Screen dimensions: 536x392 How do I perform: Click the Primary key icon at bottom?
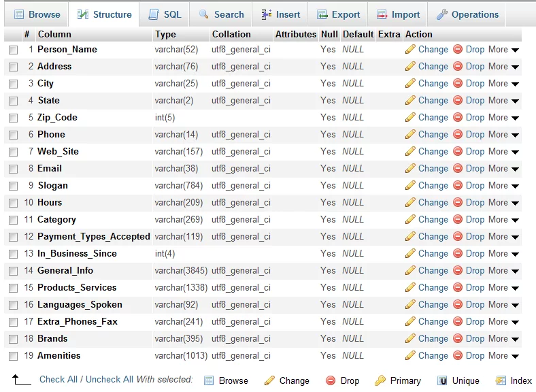(x=380, y=380)
